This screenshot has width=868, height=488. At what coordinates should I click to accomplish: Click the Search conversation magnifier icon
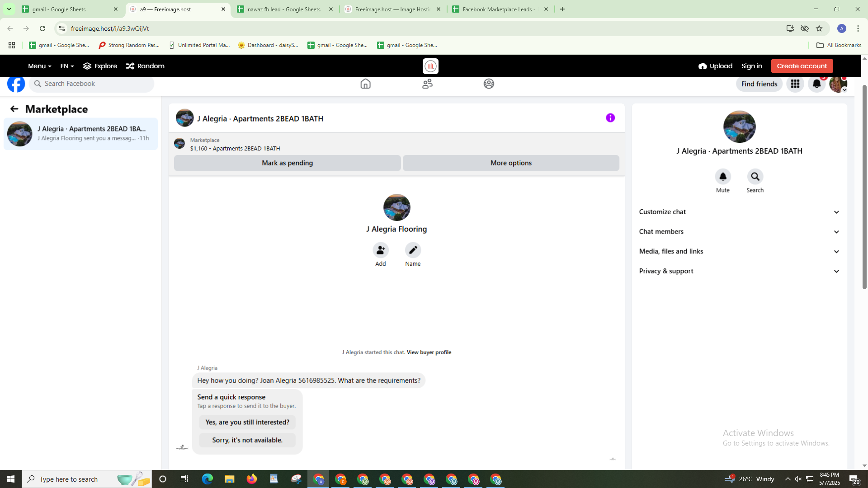click(x=755, y=177)
